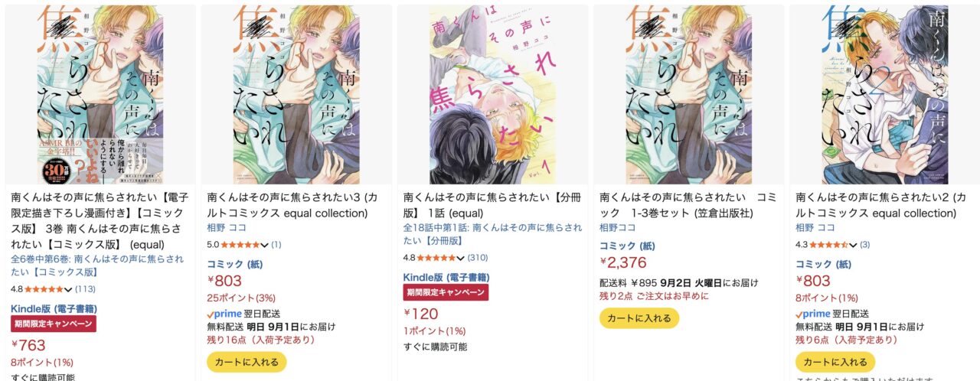The width and height of the screenshot is (980, 381).
Task: Open the 全6巻中第6巻 series link
Action: (96, 265)
